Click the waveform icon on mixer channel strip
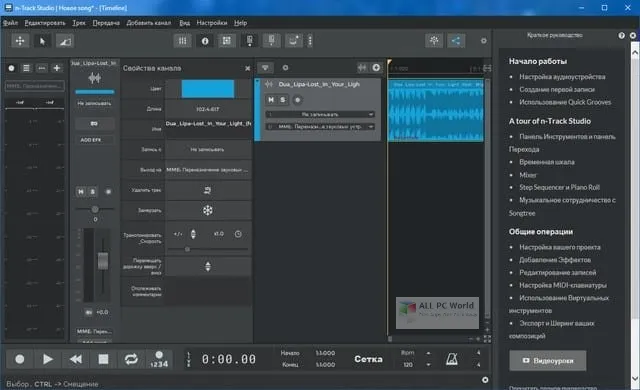640x390 pixels. (94, 78)
